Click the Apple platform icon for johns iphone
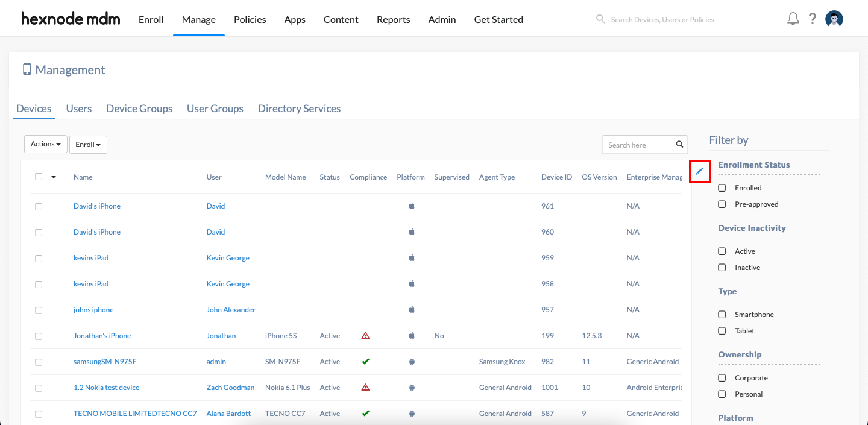 [x=412, y=310]
